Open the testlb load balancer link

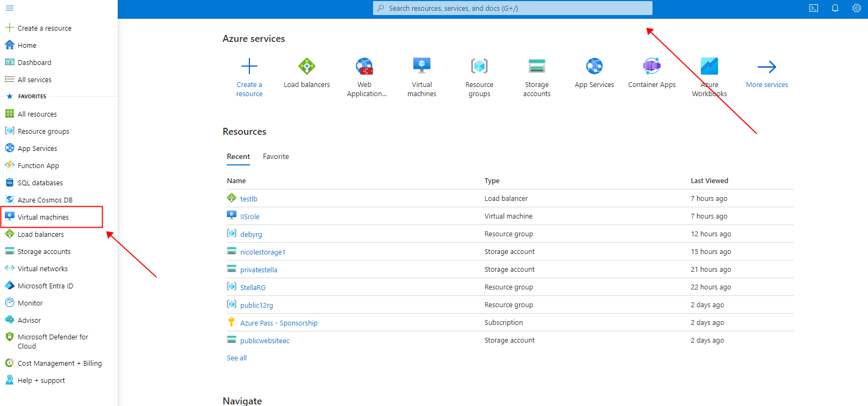[x=249, y=199]
